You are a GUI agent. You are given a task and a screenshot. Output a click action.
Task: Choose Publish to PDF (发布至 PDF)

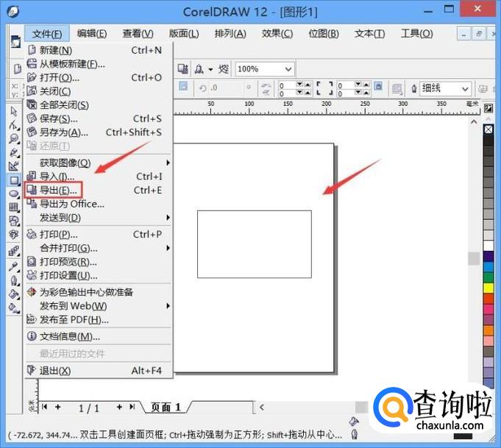click(99, 319)
